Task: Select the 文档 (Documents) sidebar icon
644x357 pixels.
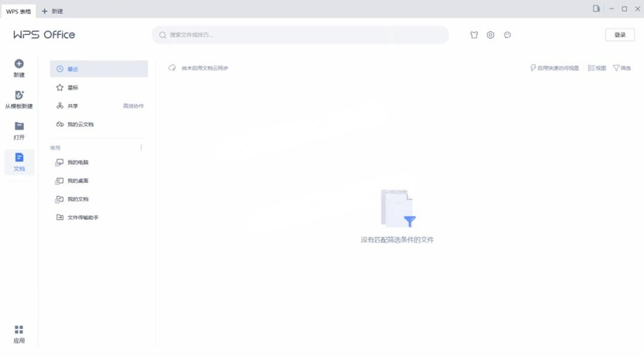Action: pos(19,158)
